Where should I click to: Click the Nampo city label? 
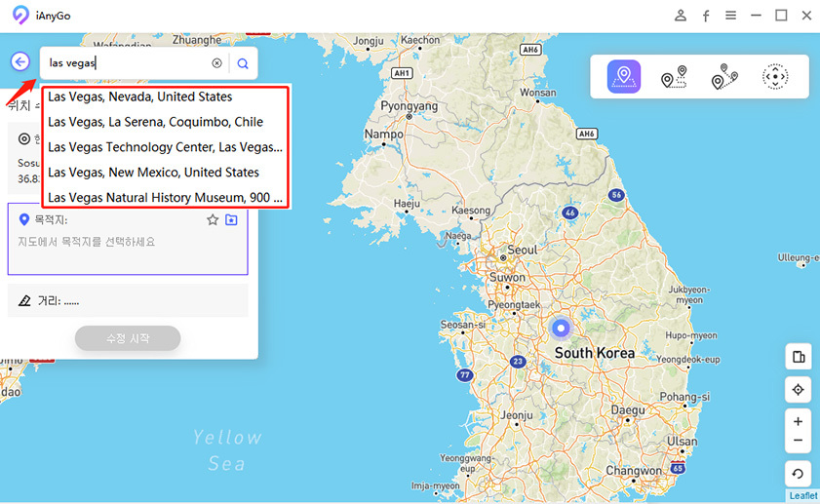pyautogui.click(x=384, y=134)
